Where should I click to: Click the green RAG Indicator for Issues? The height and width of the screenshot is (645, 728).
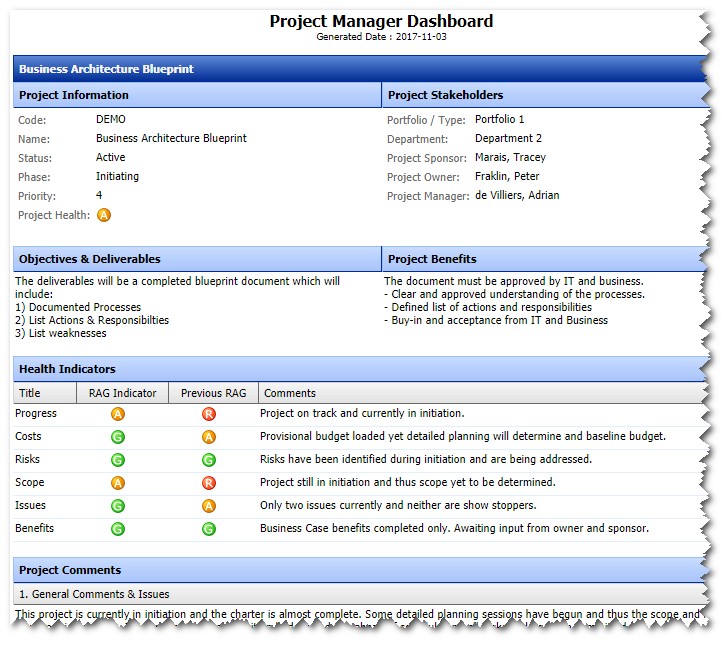[x=118, y=506]
